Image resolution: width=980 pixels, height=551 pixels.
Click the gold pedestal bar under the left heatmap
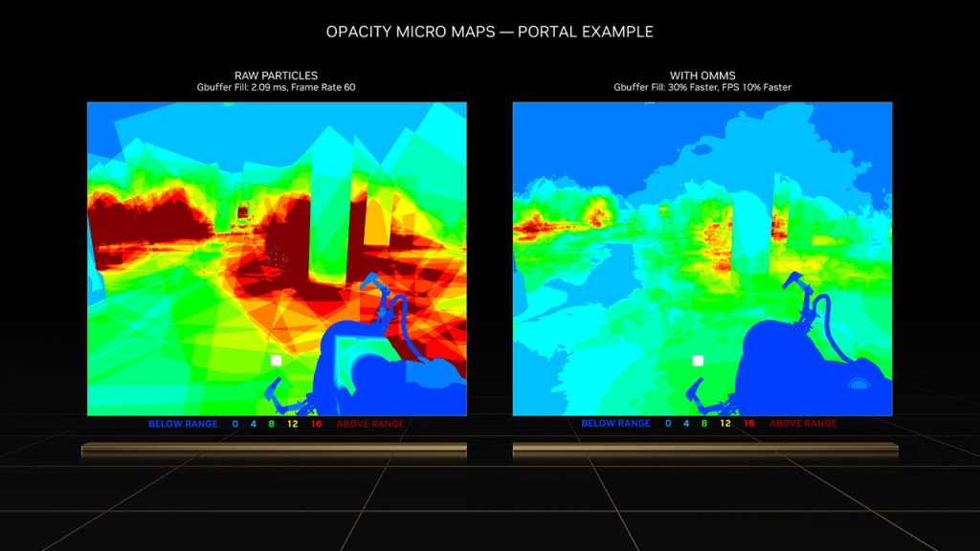point(276,448)
